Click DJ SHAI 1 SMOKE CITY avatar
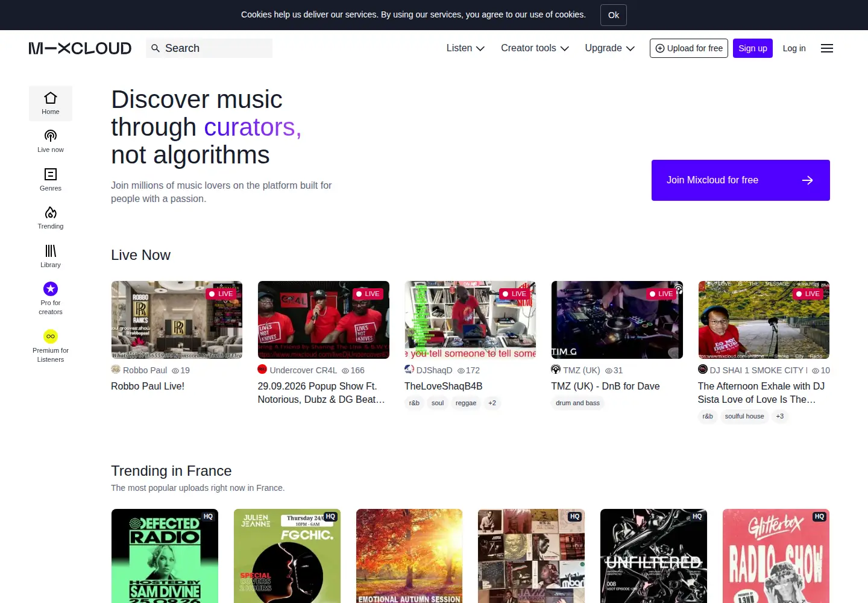 click(703, 370)
